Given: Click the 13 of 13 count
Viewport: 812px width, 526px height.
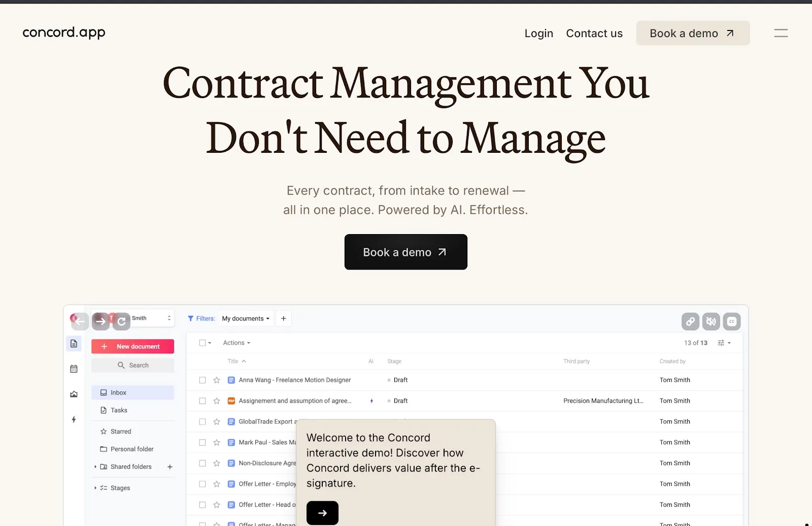Looking at the screenshot, I should [x=695, y=343].
